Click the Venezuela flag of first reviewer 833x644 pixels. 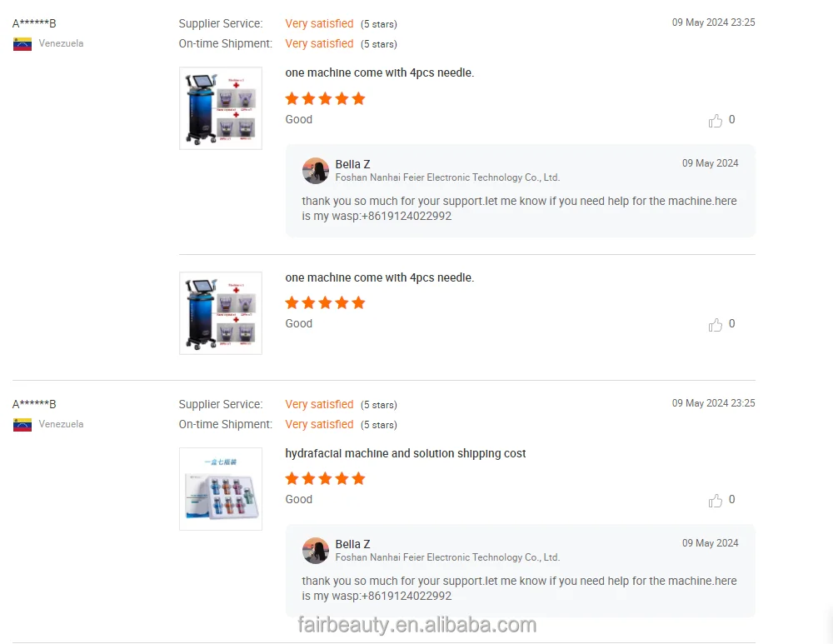coord(22,44)
